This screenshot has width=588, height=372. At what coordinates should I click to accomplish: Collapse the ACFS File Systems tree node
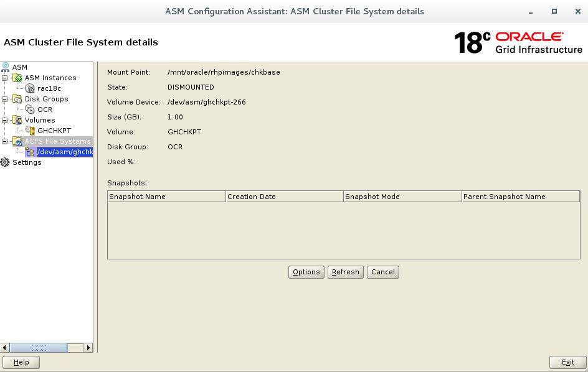coord(4,141)
